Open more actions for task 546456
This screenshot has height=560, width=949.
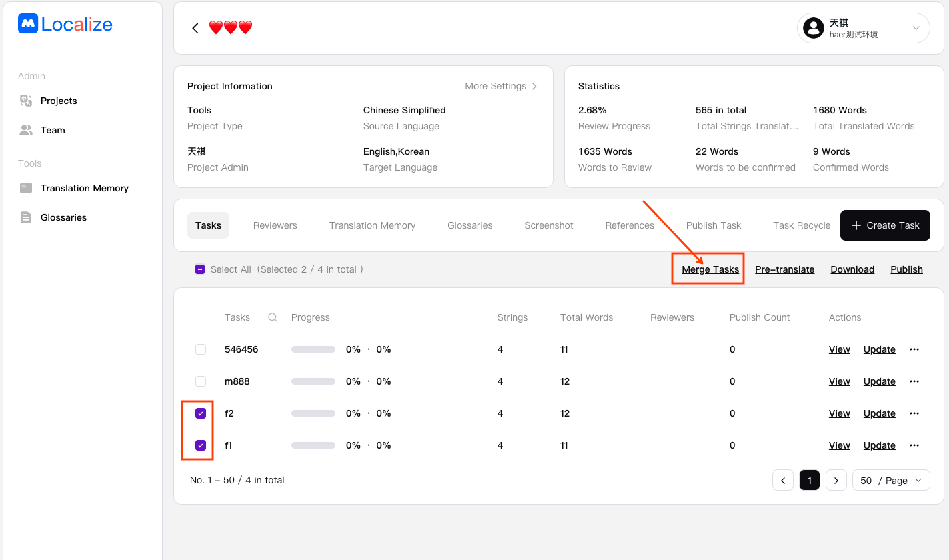pos(914,349)
